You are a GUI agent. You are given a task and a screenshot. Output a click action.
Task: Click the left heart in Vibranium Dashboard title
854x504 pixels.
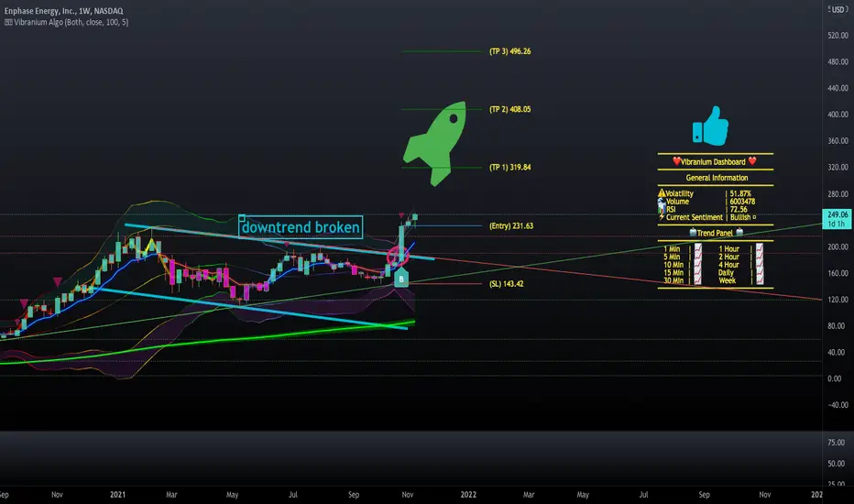coord(676,161)
